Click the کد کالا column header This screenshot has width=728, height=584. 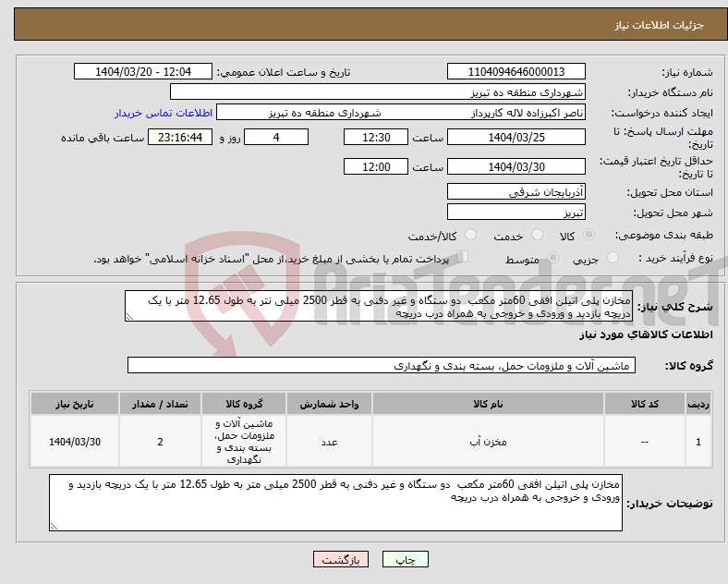645,404
